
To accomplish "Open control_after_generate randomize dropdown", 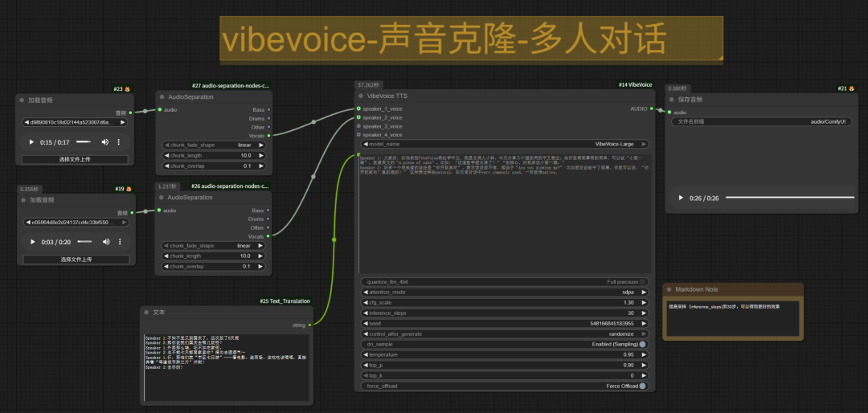I will coord(505,333).
